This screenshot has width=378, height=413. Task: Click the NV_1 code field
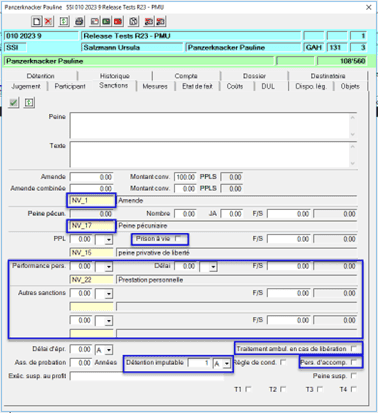click(92, 200)
